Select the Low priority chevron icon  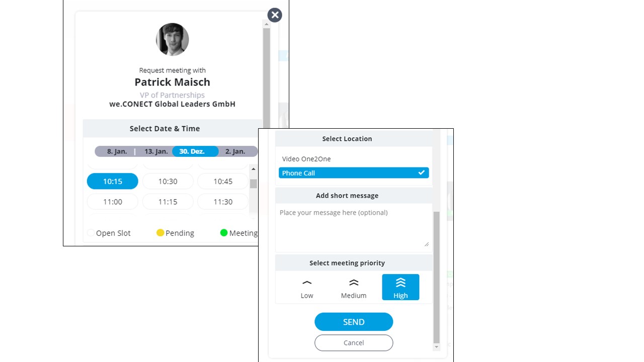[x=307, y=283]
